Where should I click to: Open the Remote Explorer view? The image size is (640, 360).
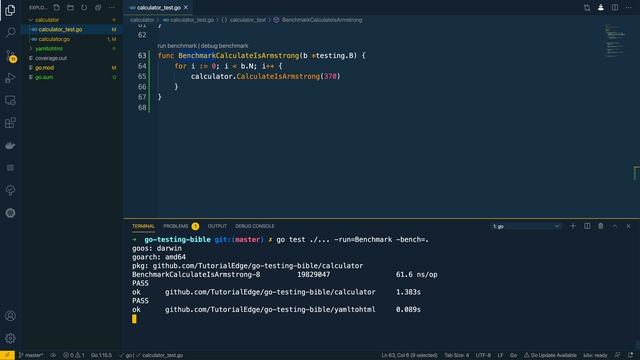tap(10, 100)
